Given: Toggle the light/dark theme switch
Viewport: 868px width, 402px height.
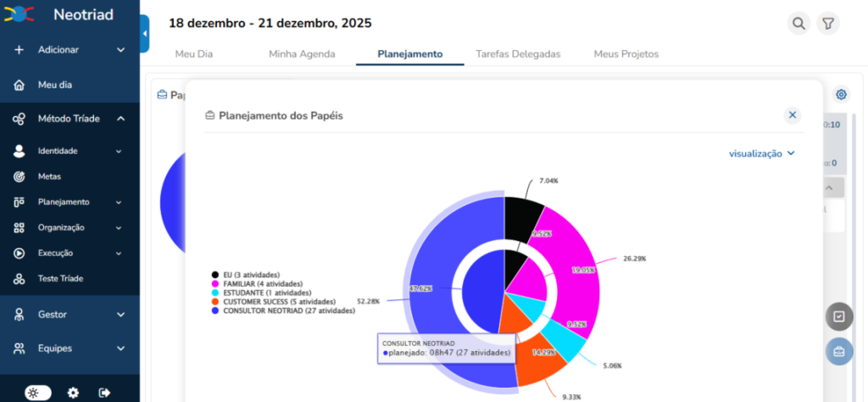Looking at the screenshot, I should tap(38, 392).
